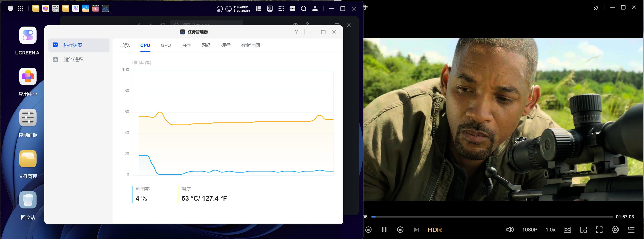Click the 4 % utilization value
The width and height of the screenshot is (644, 239).
click(x=141, y=199)
